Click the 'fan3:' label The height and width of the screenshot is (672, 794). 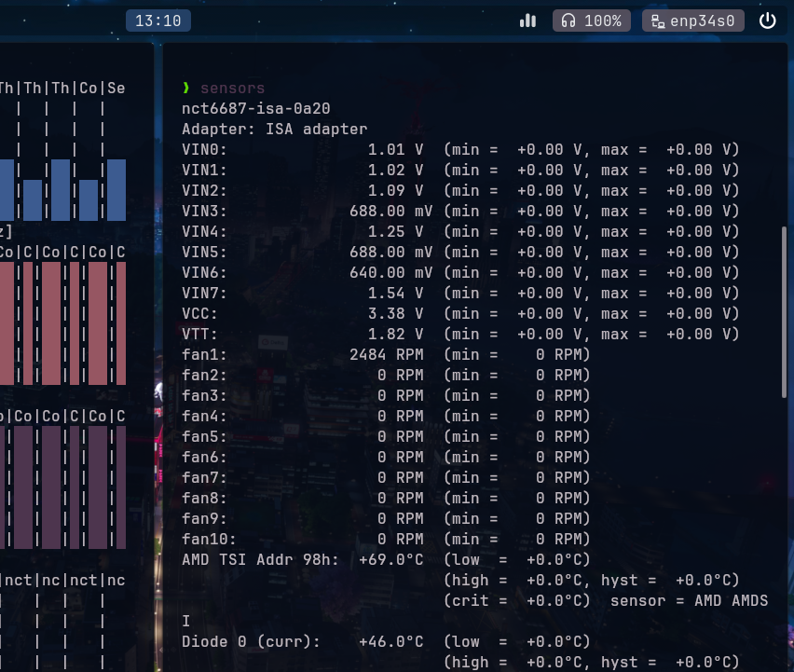(x=204, y=395)
